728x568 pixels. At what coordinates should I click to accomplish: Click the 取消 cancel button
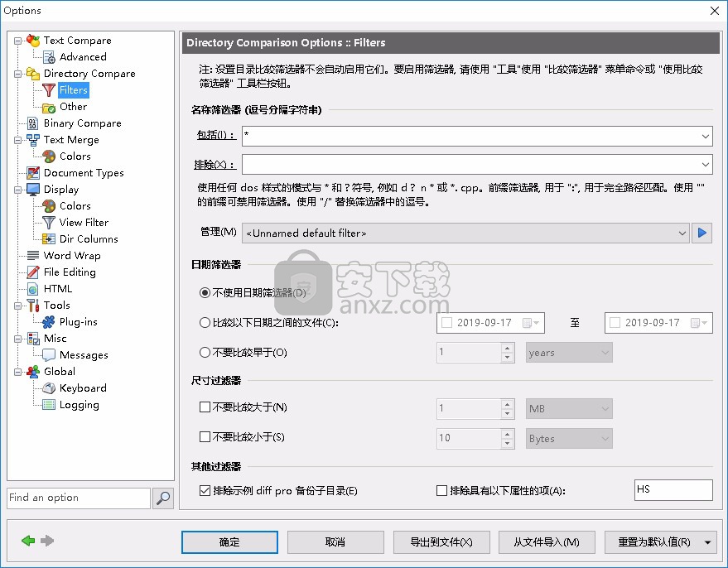(335, 542)
